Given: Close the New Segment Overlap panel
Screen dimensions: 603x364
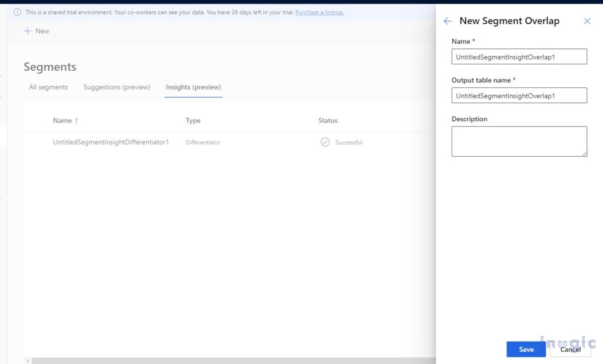Looking at the screenshot, I should pyautogui.click(x=587, y=21).
